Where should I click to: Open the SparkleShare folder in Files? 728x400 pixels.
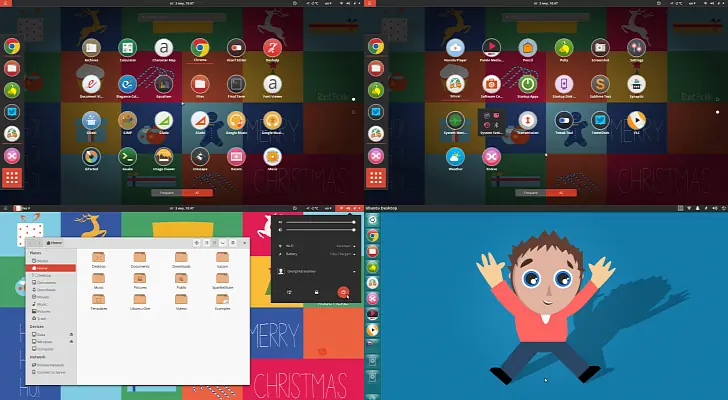222,281
